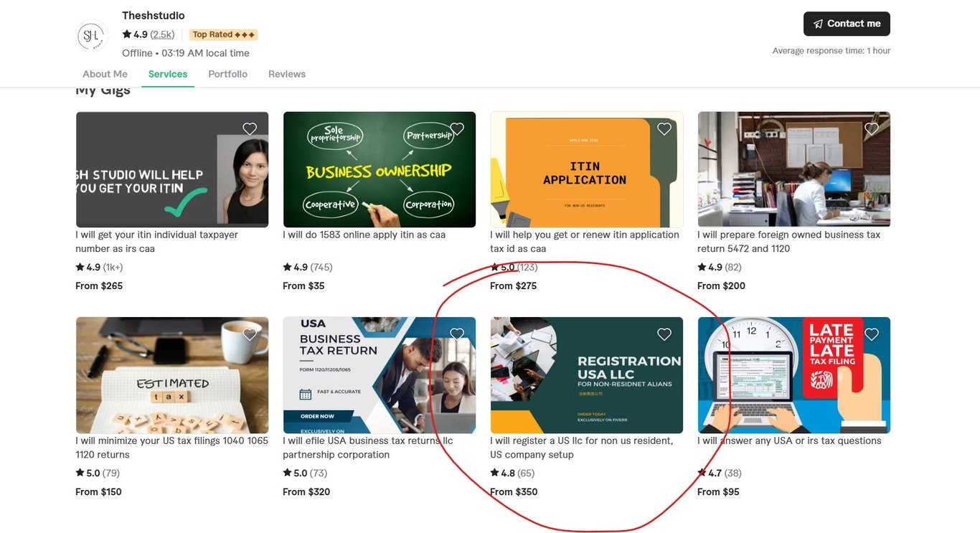Open the 2.5k reviews count link
Viewport: 980px width, 533px height.
(x=162, y=34)
